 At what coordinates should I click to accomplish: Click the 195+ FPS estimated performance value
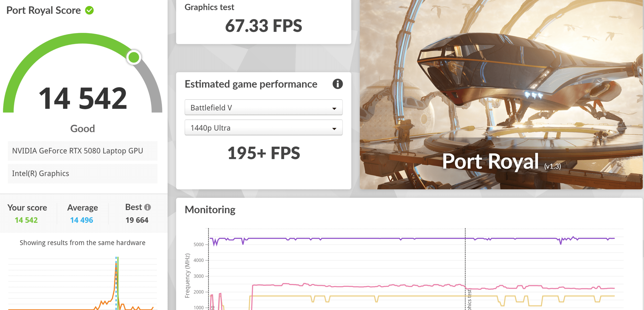(x=264, y=153)
